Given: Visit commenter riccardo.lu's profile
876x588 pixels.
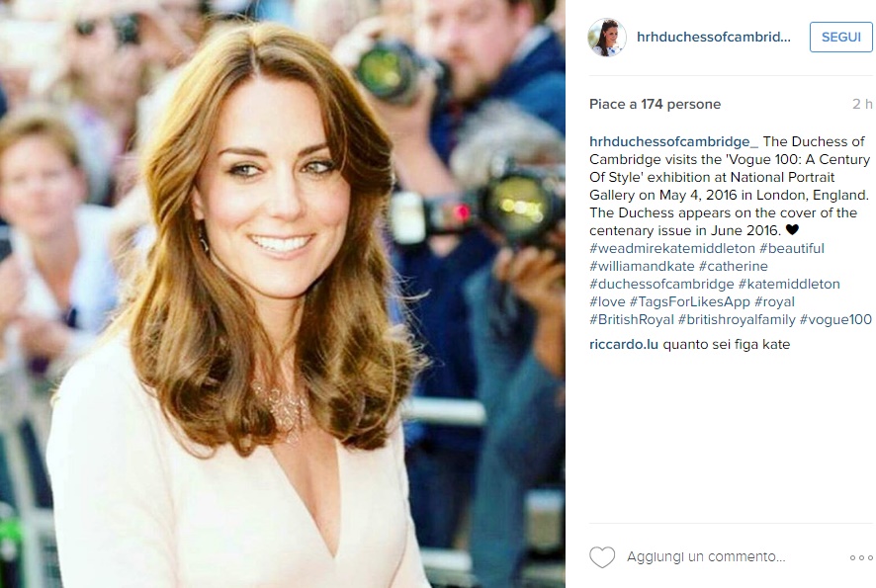Looking at the screenshot, I should click(x=624, y=345).
